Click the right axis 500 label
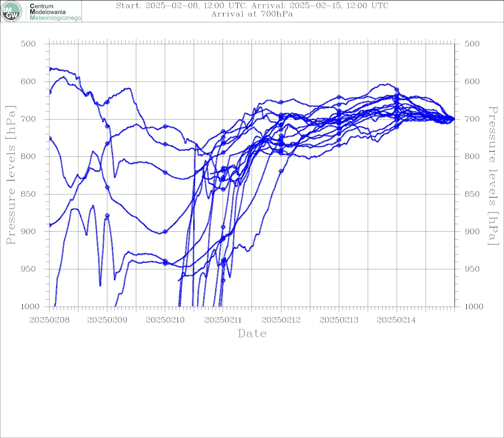Screen dimensions: 504x438 472,44
